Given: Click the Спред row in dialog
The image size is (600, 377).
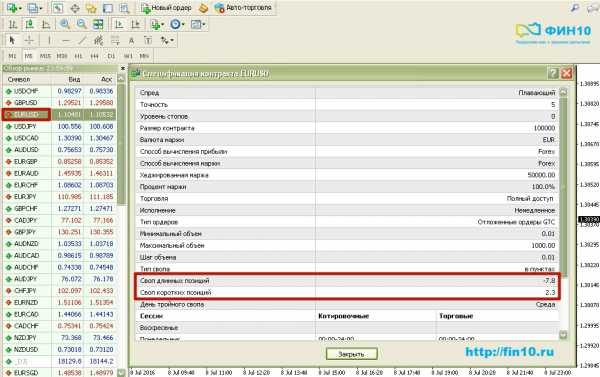Looking at the screenshot, I should [347, 93].
